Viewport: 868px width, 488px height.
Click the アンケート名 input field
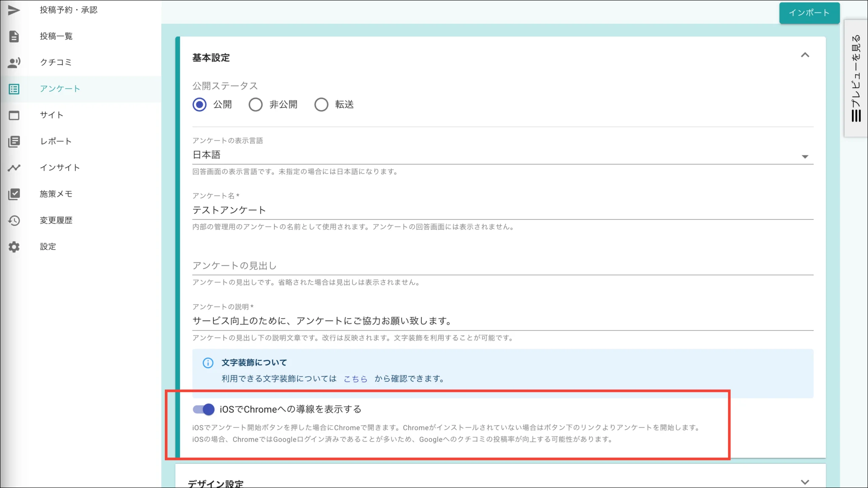tap(503, 211)
